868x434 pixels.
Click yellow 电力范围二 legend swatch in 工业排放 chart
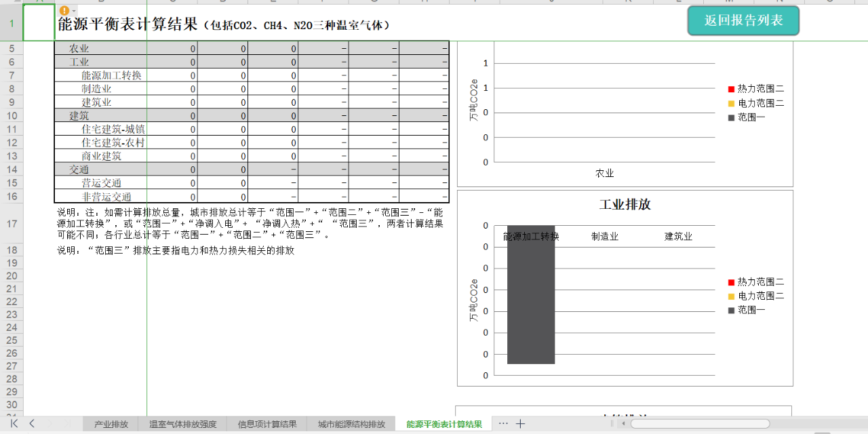point(731,296)
